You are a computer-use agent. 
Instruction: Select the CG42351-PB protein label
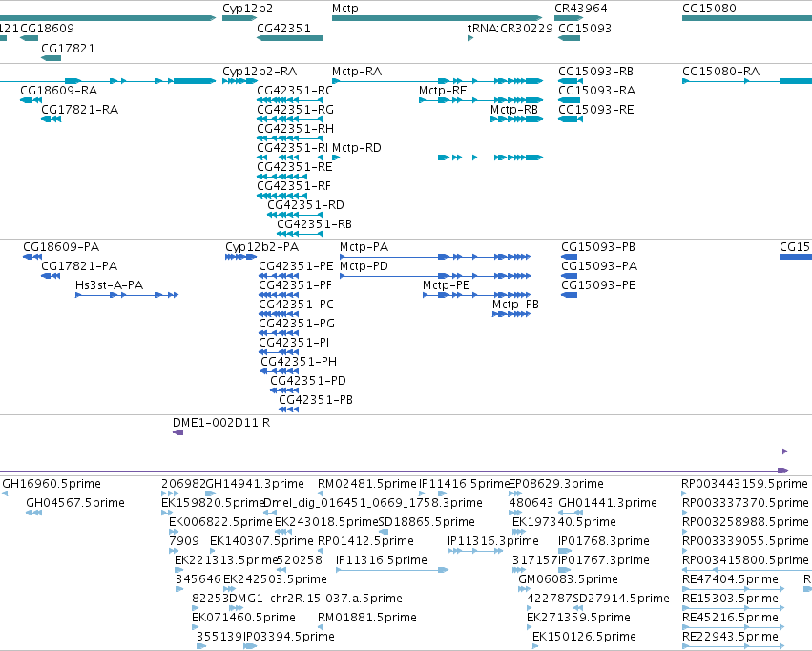click(316, 400)
